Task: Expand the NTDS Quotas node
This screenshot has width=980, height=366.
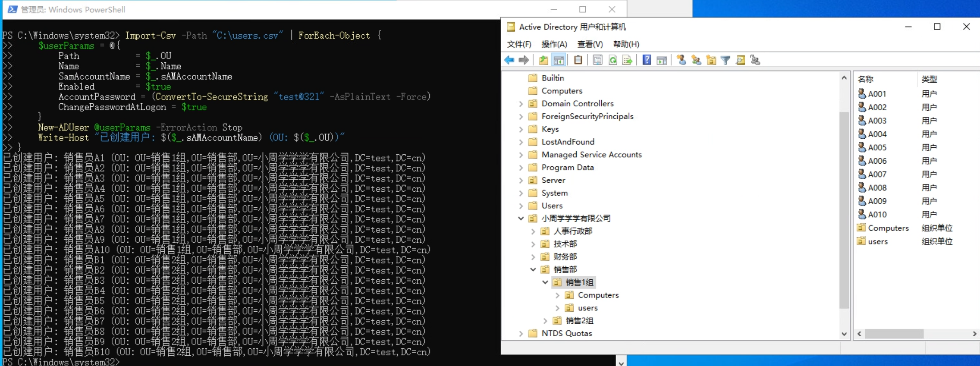Action: click(x=521, y=334)
